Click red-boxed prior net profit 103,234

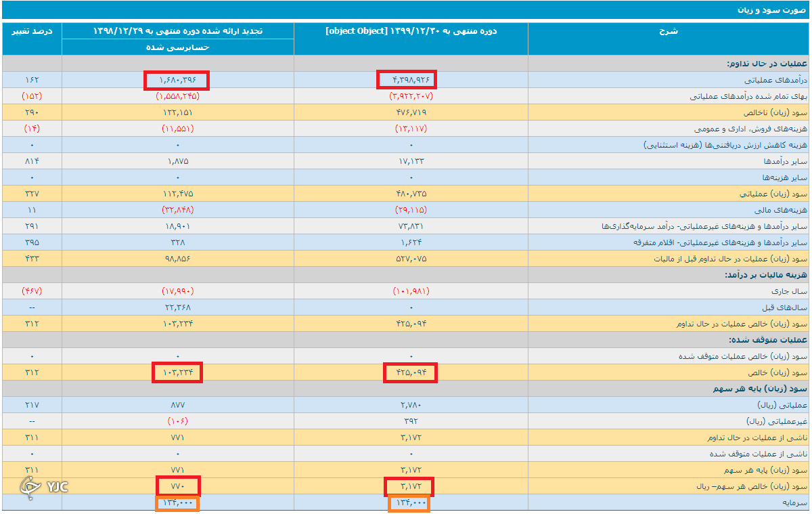click(177, 372)
